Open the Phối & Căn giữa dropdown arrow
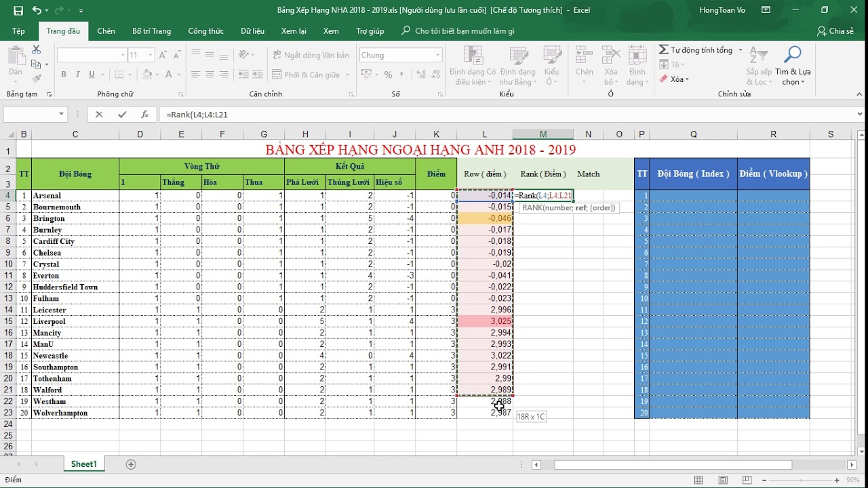Screen dimensions: 868x488 click(348, 75)
